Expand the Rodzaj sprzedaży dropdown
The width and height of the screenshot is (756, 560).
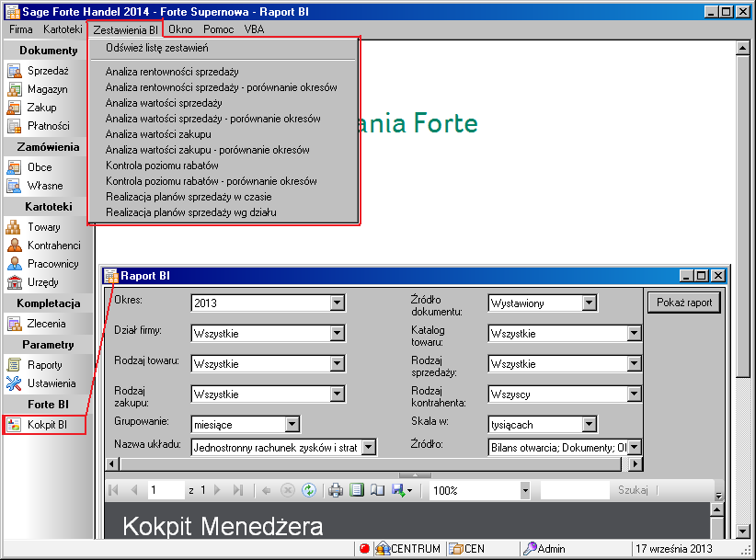point(635,364)
